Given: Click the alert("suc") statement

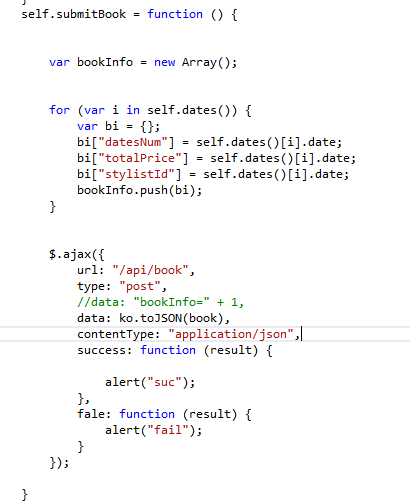Looking at the screenshot, I should tap(150, 382).
